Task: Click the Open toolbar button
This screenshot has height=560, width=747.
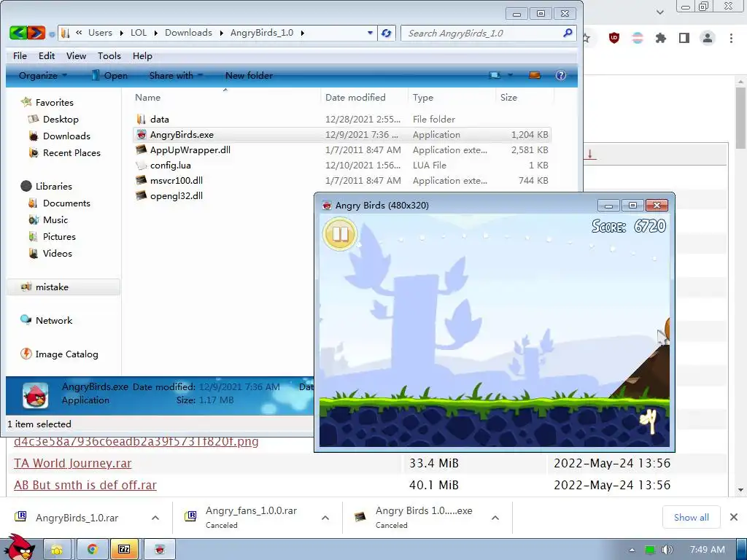Action: [109, 75]
